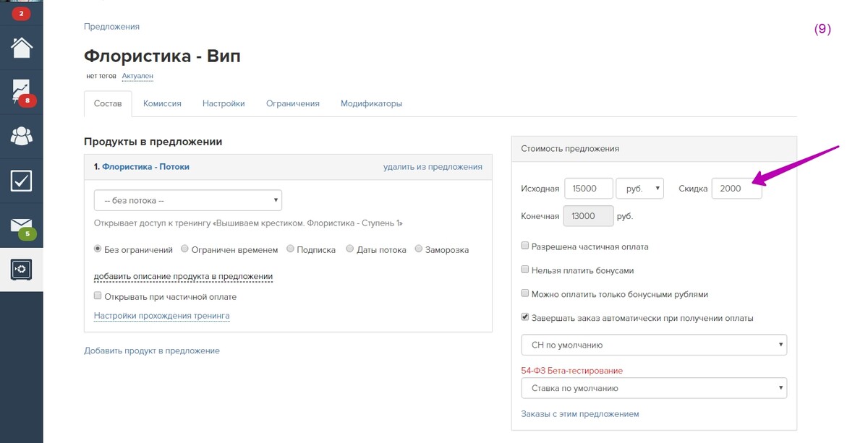Viewport: 868px width, 443px height.
Task: Switch to the Настройки tab
Action: tap(224, 103)
